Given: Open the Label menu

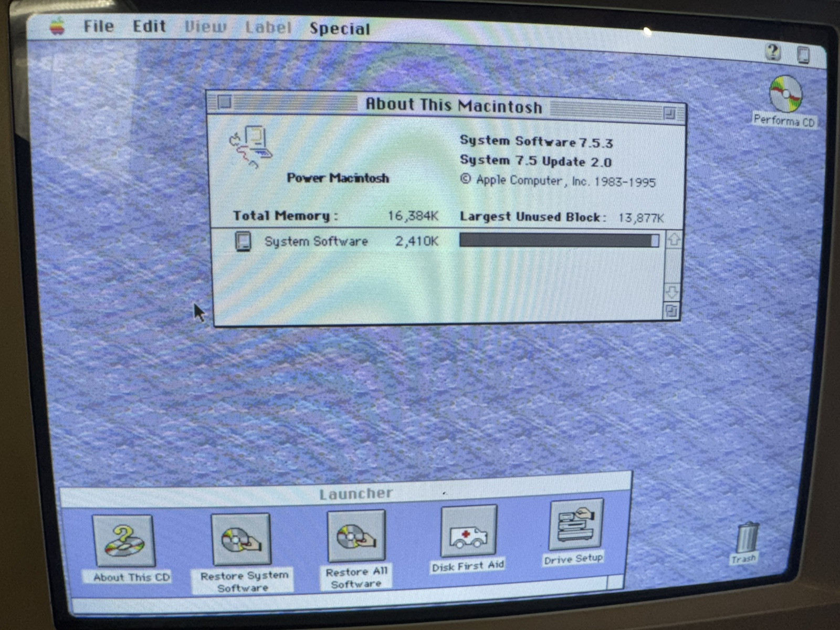Looking at the screenshot, I should click(268, 27).
